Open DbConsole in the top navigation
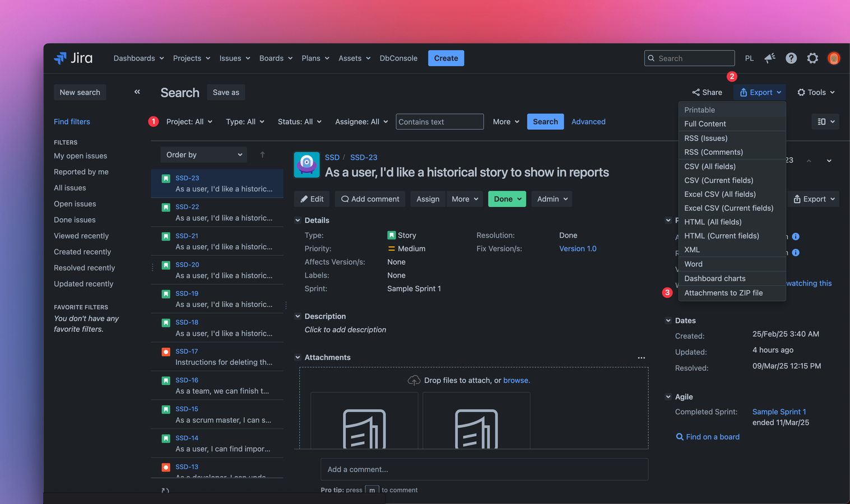This screenshot has width=850, height=504. point(398,58)
